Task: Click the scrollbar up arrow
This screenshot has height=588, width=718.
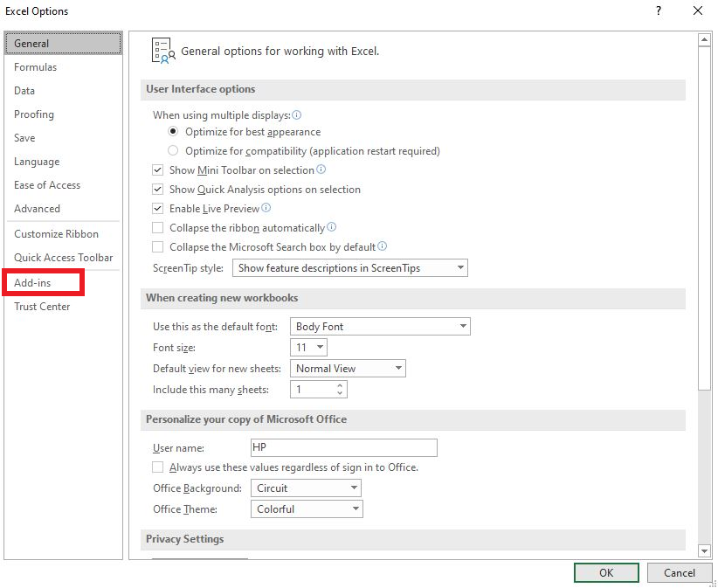Action: [x=704, y=40]
